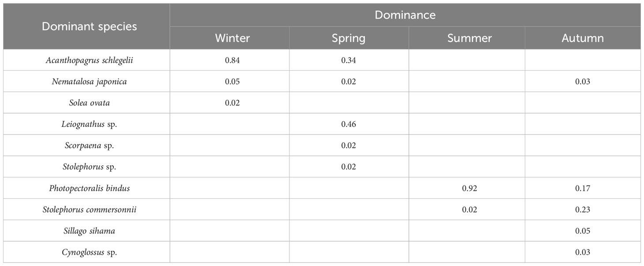Select the 0.84 Winter dominance value
This screenshot has width=644, height=266.
pyautogui.click(x=232, y=61)
